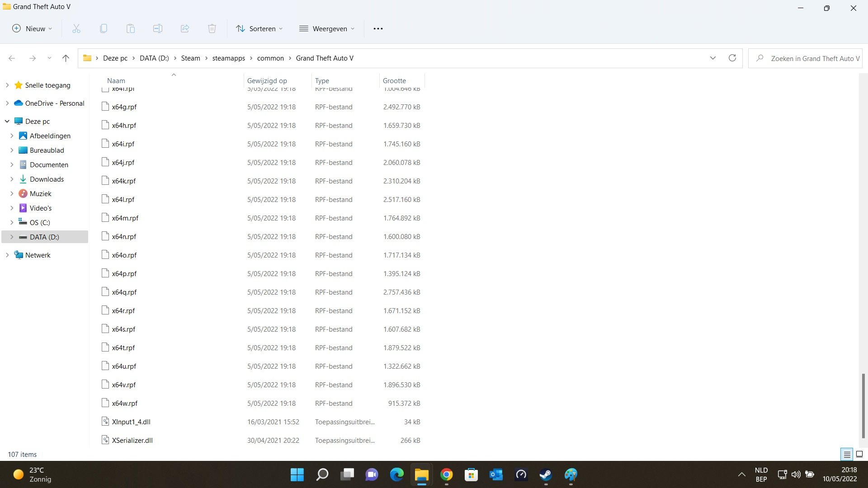Switch to large thumbnails view toggle
This screenshot has width=868, height=488.
pyautogui.click(x=859, y=455)
